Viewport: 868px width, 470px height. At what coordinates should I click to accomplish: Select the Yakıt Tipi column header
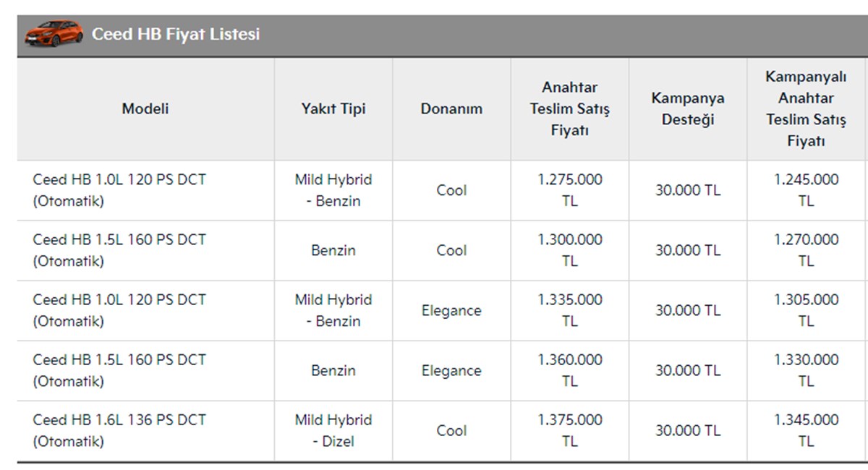pos(333,108)
